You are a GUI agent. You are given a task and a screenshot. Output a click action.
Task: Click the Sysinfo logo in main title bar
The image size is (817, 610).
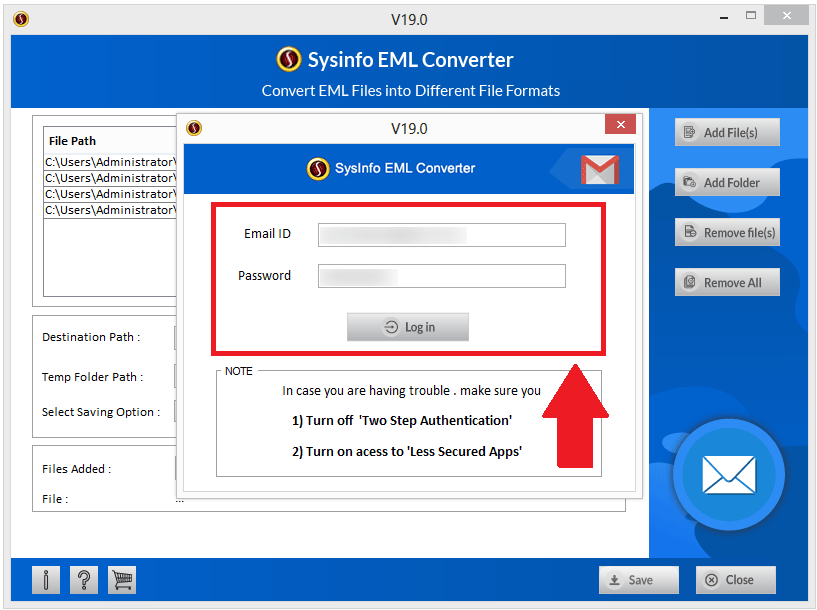click(21, 19)
